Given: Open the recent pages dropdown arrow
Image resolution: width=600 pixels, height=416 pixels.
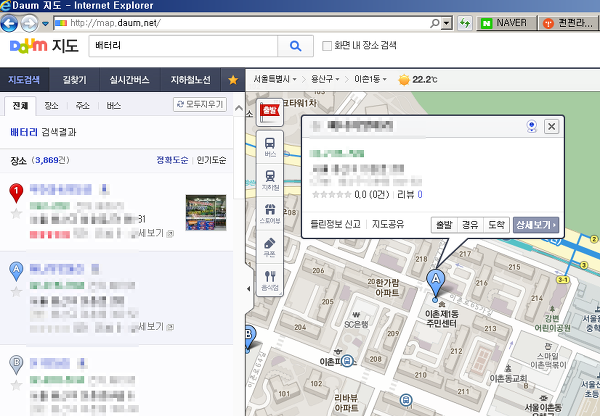Looking at the screenshot, I should 46,24.
